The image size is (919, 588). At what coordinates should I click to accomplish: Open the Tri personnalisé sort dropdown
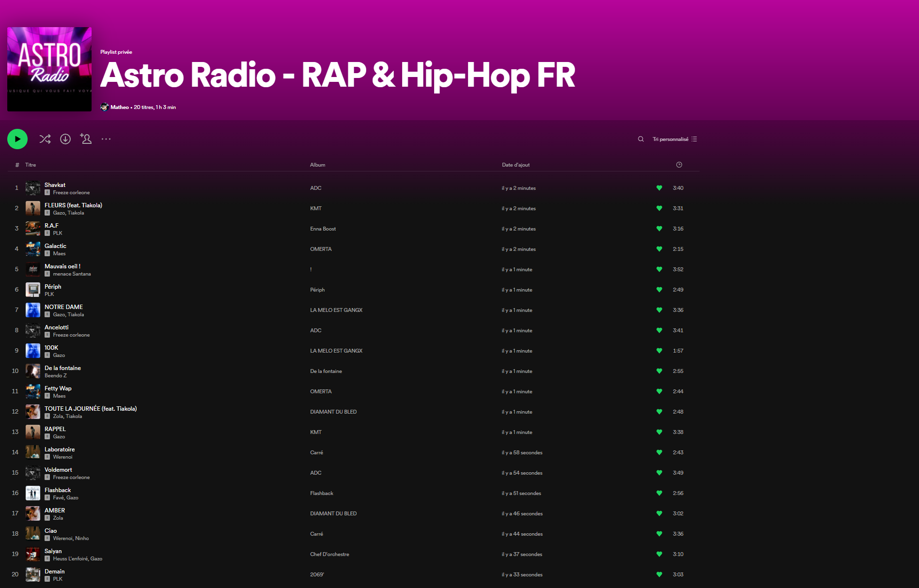coord(675,139)
